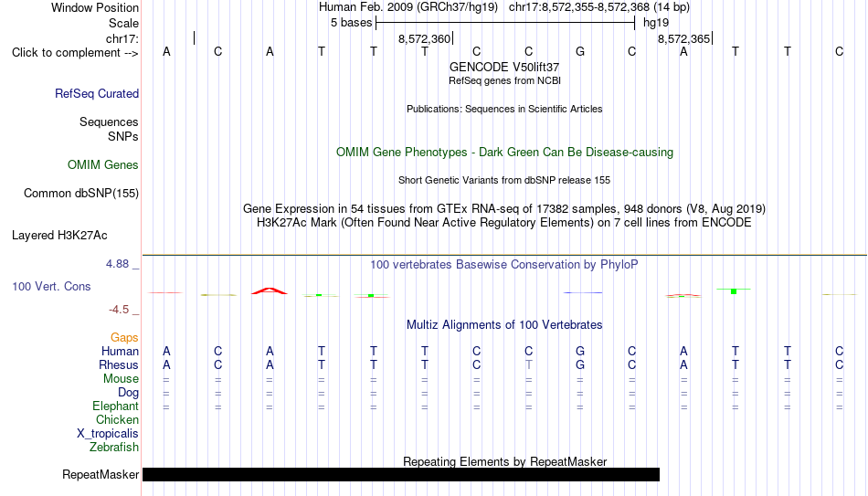Click the red PhyloP conservation peak
Viewport: 868px width, 496px height.
point(270,290)
